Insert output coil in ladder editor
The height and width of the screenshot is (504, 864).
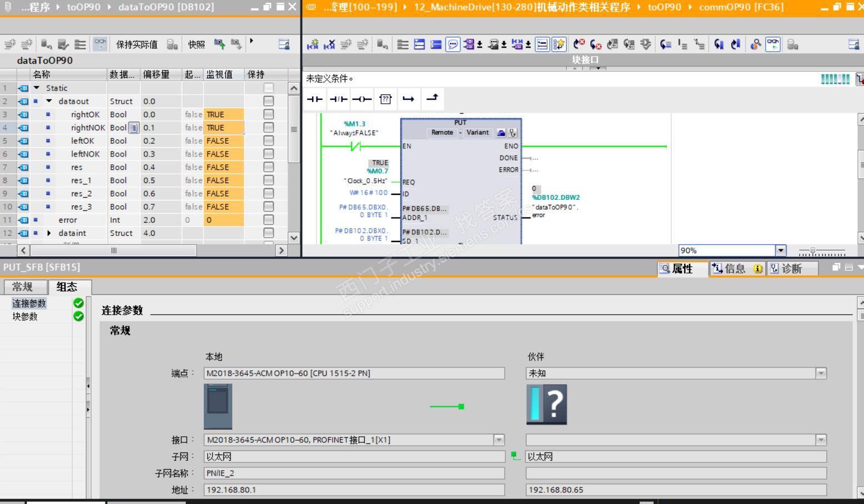pyautogui.click(x=361, y=99)
